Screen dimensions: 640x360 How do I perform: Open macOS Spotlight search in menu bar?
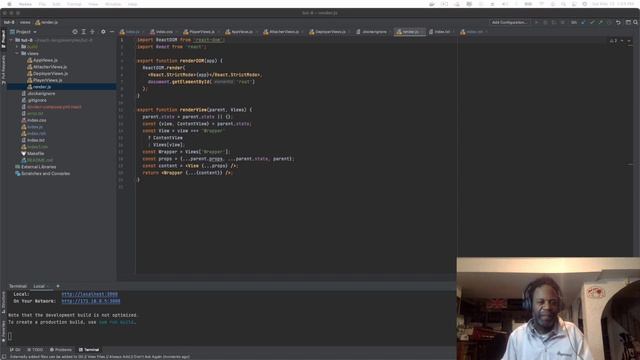(x=563, y=4)
